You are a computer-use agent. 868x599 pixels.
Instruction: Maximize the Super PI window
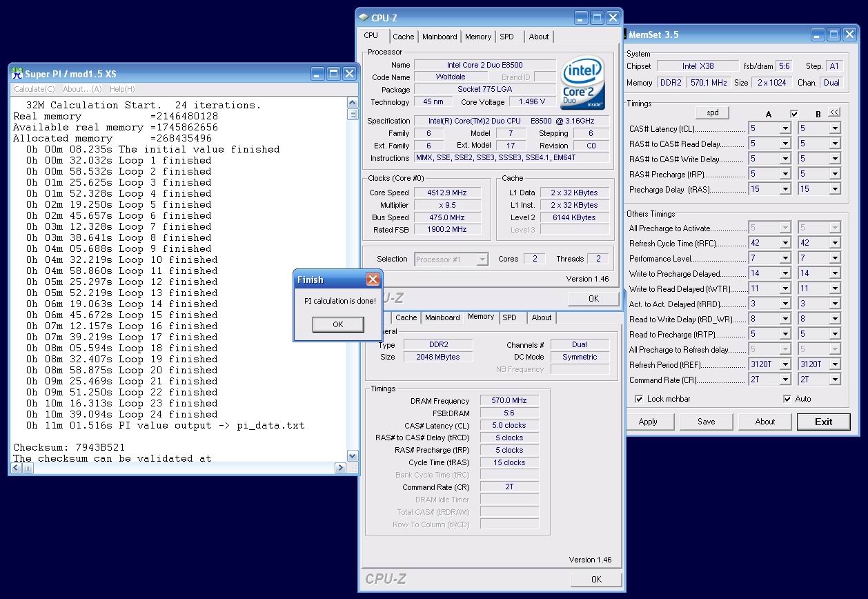pos(333,74)
